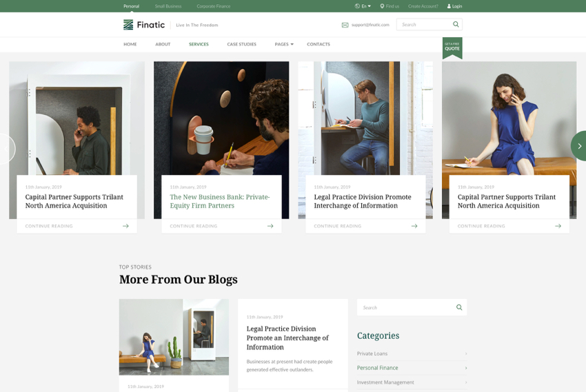Open the Case Studies menu item
The height and width of the screenshot is (392, 586).
click(x=241, y=44)
